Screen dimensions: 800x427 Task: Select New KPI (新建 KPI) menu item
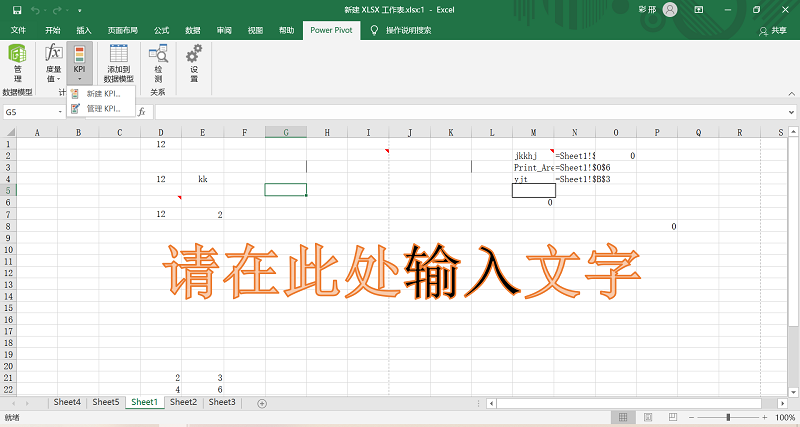pyautogui.click(x=102, y=94)
